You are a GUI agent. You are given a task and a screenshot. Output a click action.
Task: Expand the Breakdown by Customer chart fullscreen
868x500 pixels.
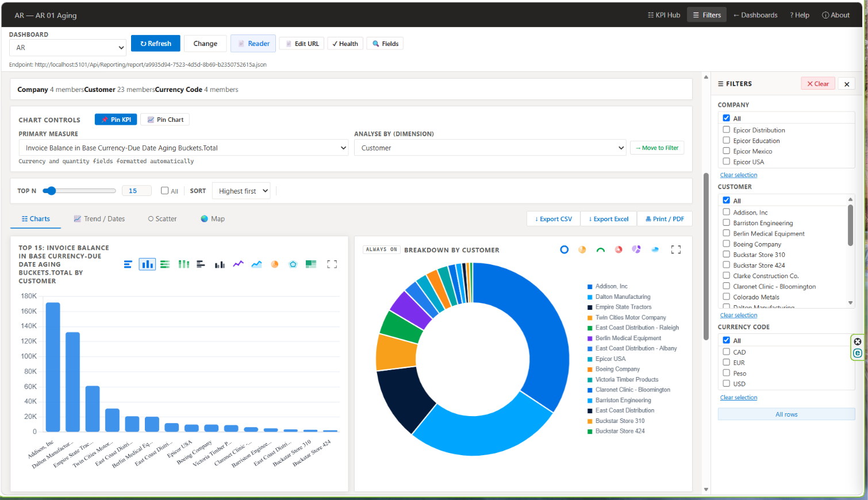[676, 249]
